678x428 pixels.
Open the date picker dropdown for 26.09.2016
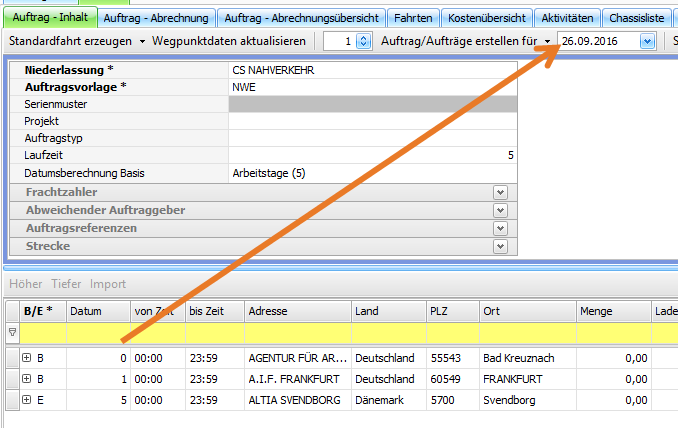647,41
